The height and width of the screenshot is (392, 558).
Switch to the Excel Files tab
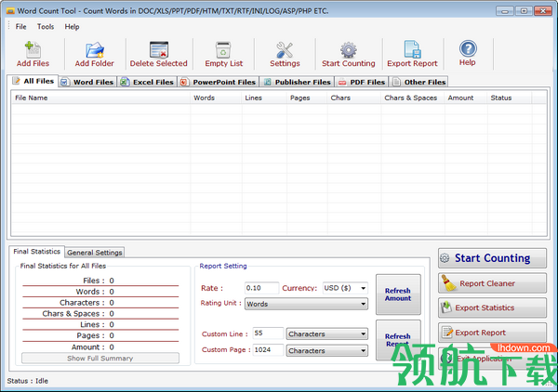click(x=147, y=82)
